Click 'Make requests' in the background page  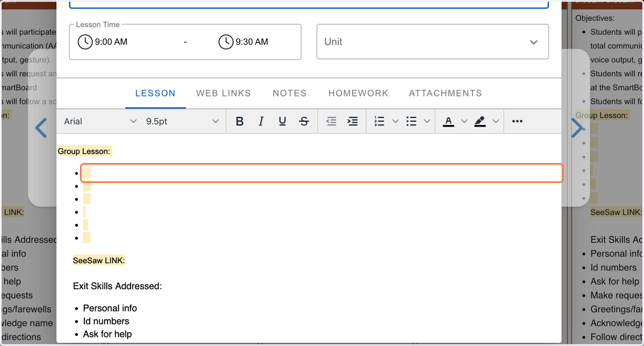point(616,296)
